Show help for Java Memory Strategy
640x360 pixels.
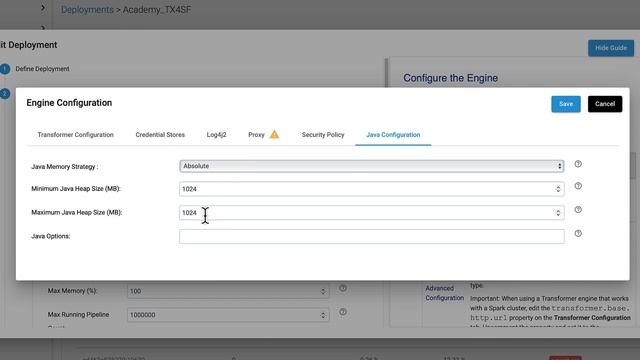click(578, 164)
